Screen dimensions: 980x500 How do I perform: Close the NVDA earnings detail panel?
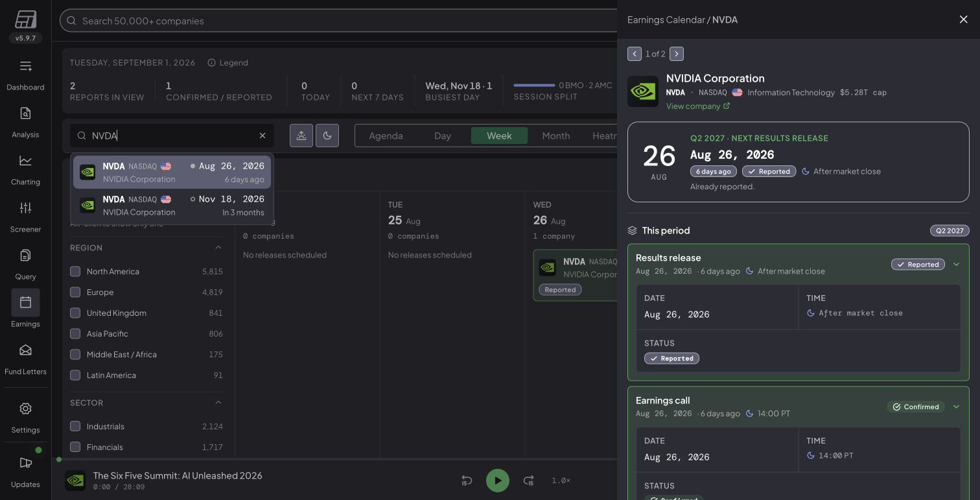coord(963,19)
